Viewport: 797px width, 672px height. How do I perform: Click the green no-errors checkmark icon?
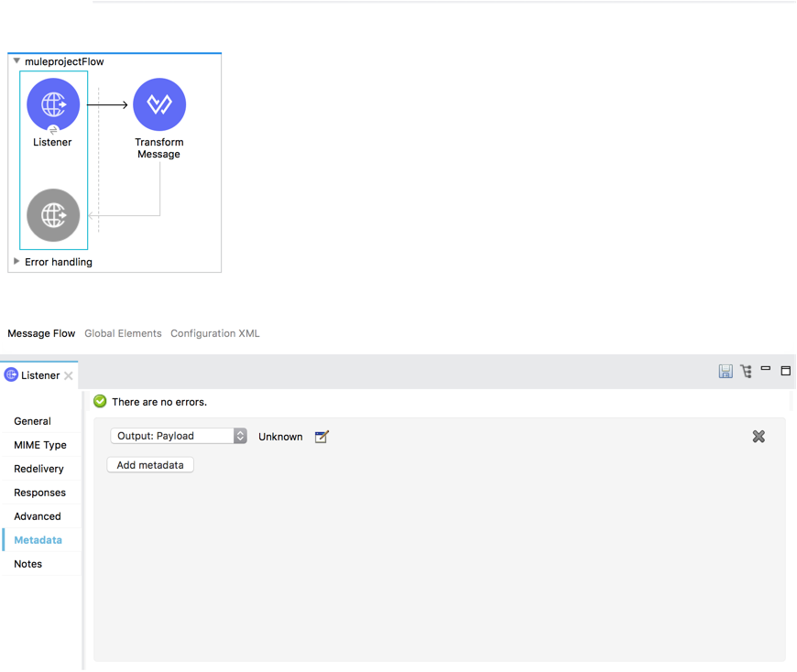[x=99, y=401]
